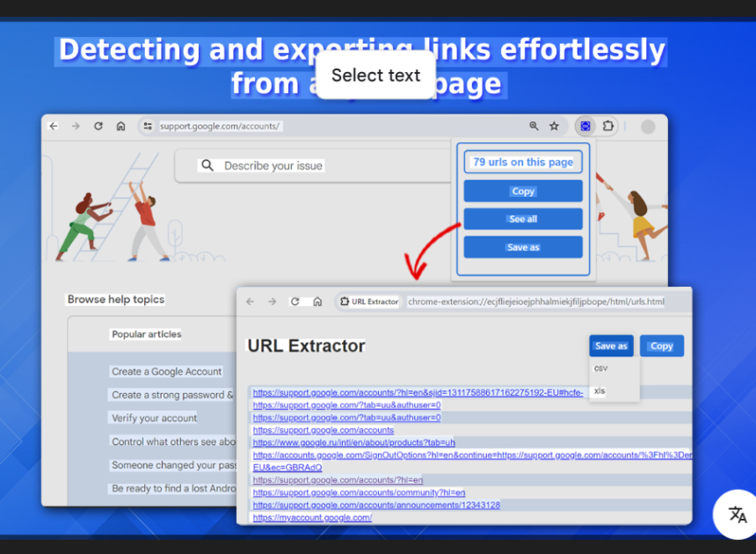The width and height of the screenshot is (756, 554).
Task: Click the 79 urls on this page counter
Action: point(523,161)
